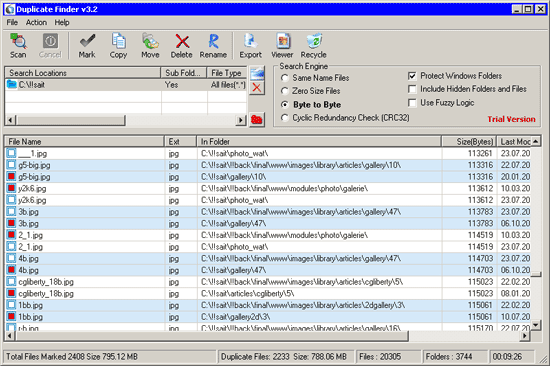Mark y2k6.jpg in photo_wat folder
The height and width of the screenshot is (366, 550).
[x=12, y=200]
